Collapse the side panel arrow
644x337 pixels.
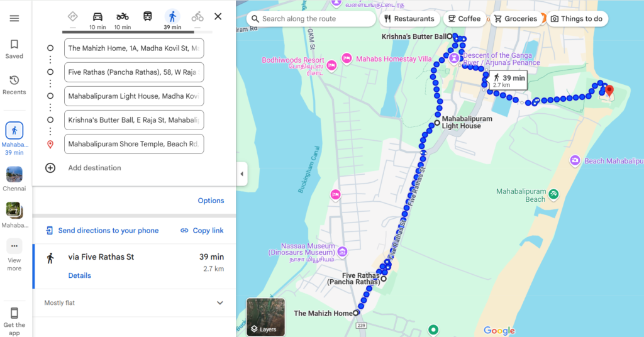(242, 174)
